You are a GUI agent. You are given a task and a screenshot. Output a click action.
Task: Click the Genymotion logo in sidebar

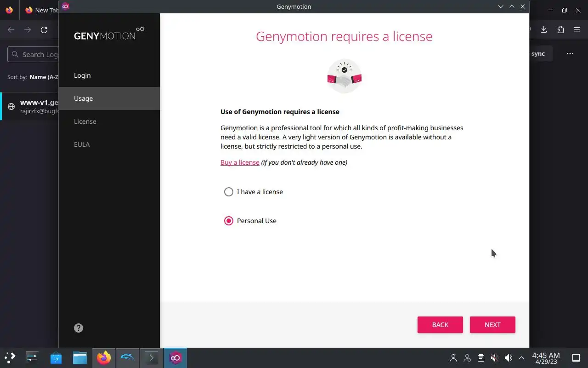click(x=109, y=34)
